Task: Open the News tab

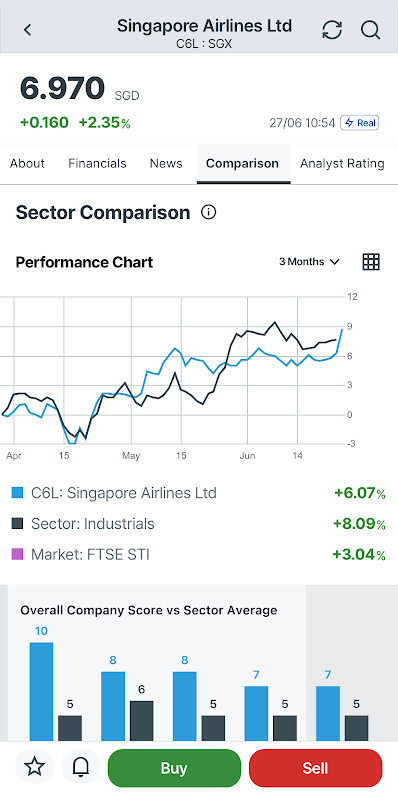Action: (x=166, y=164)
